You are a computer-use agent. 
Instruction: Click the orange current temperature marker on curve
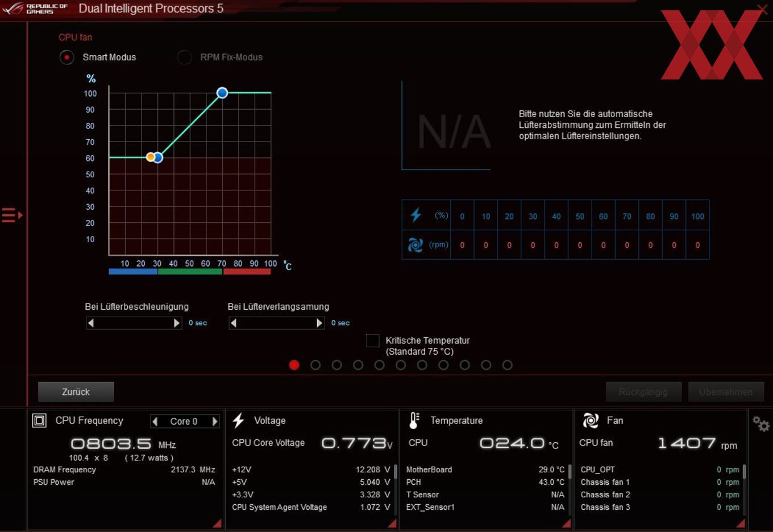(x=150, y=157)
